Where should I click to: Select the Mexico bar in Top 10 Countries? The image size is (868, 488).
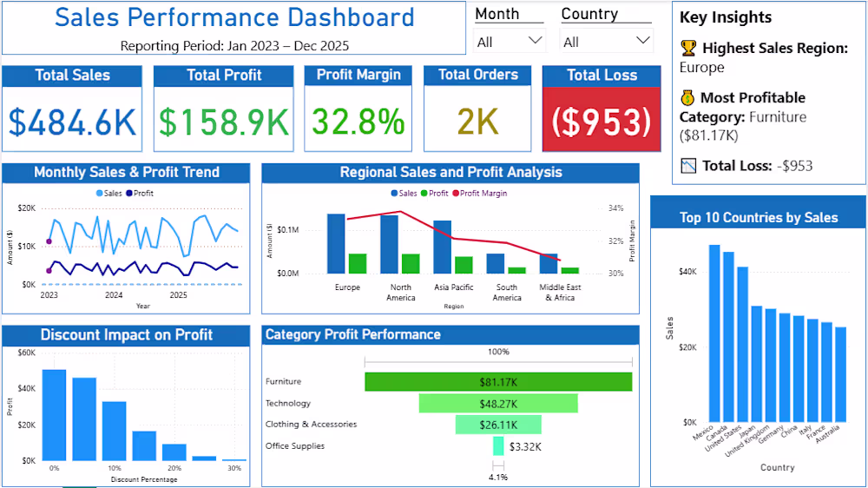(x=714, y=333)
